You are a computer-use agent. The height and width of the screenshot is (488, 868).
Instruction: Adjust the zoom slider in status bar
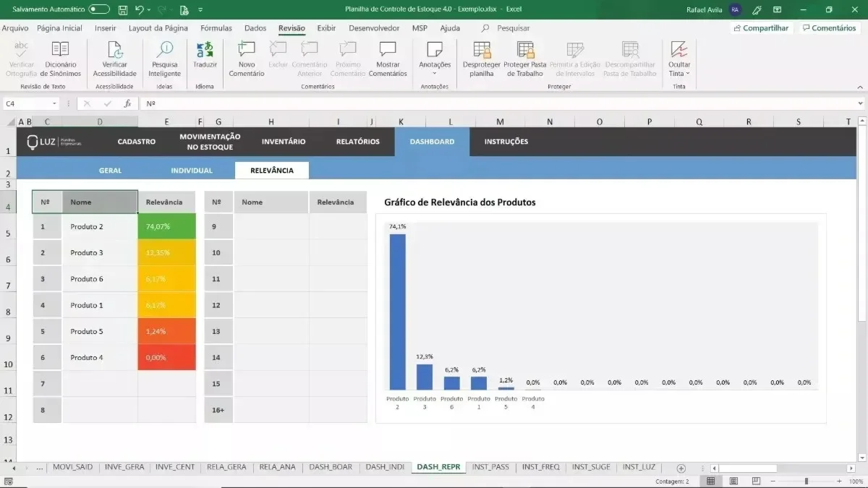tap(807, 481)
